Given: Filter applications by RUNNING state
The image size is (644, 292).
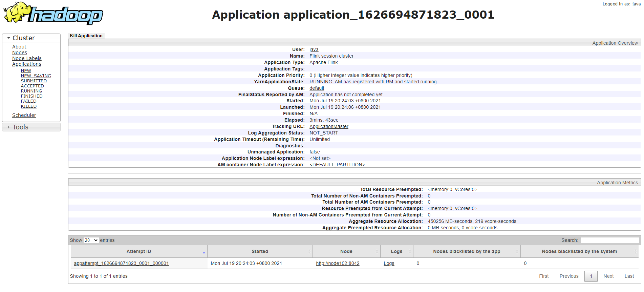Looking at the screenshot, I should click(31, 91).
